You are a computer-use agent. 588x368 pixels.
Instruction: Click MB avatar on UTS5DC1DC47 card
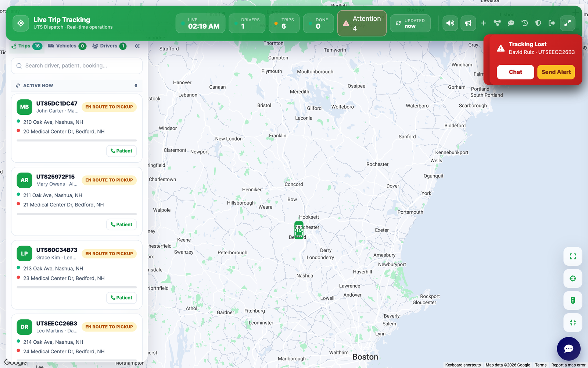(x=24, y=107)
